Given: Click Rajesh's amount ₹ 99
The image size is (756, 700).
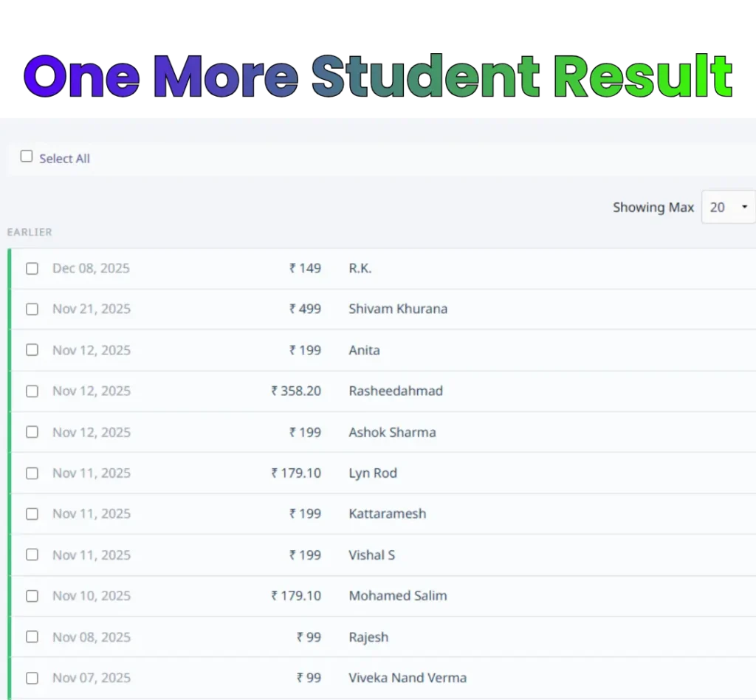Looking at the screenshot, I should pos(309,636).
